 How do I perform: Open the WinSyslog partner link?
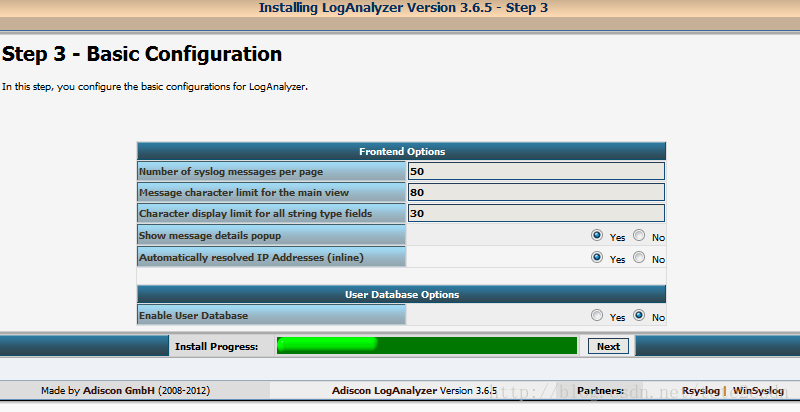(758, 391)
